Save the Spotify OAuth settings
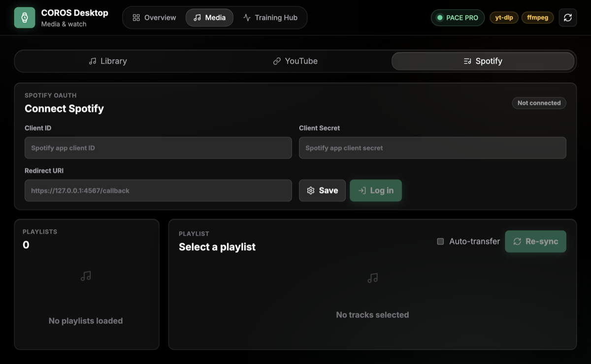This screenshot has width=591, height=364. (x=322, y=190)
